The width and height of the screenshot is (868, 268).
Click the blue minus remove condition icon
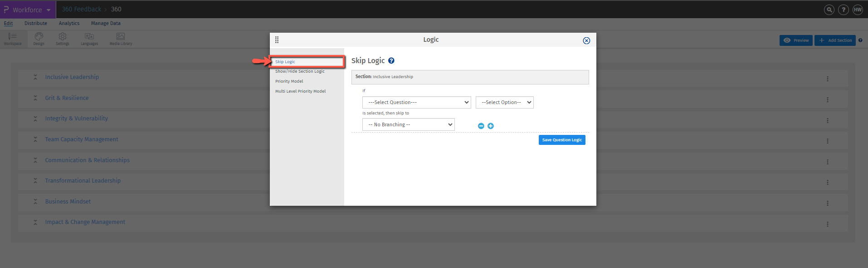pyautogui.click(x=481, y=126)
